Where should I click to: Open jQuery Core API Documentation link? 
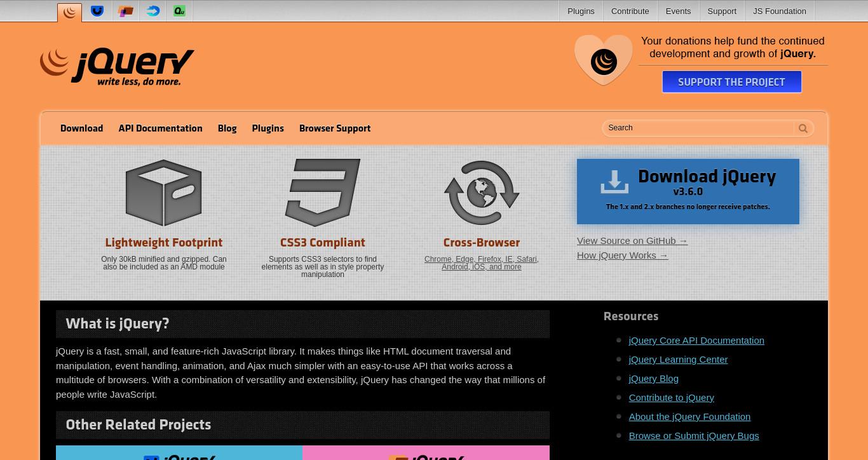click(x=696, y=341)
